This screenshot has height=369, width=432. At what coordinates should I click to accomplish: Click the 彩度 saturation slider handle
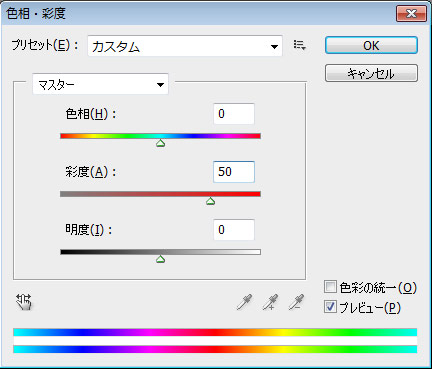210,201
